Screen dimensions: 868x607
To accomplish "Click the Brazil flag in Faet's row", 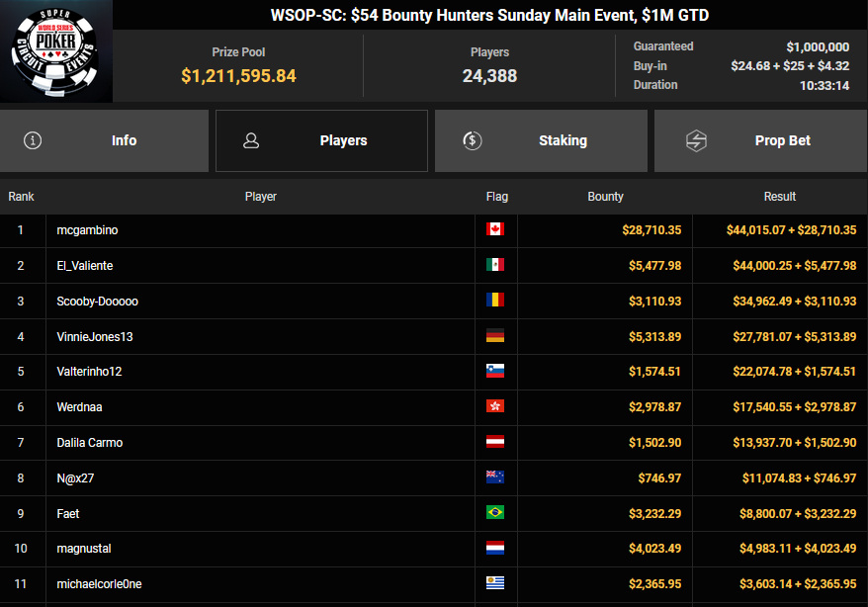I will [495, 513].
